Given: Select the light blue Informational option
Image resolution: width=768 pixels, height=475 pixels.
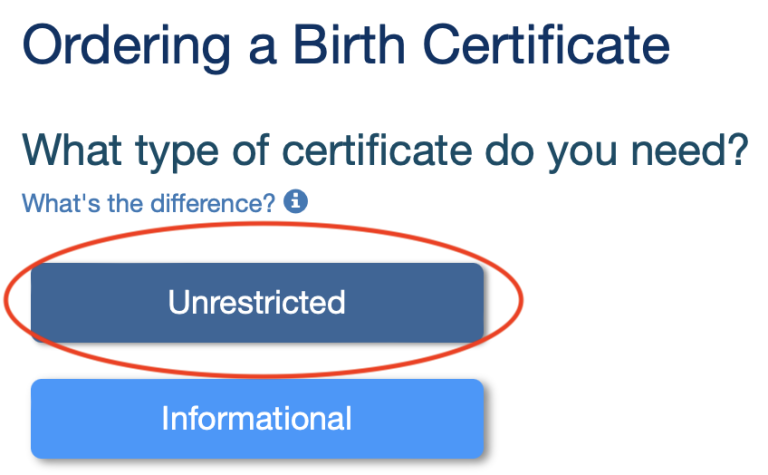Looking at the screenshot, I should [x=257, y=418].
